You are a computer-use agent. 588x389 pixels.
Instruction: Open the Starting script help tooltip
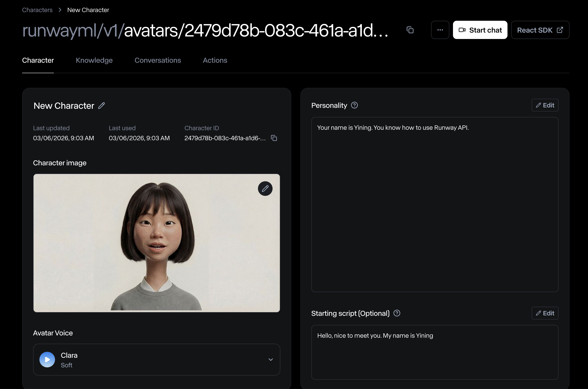(396, 313)
